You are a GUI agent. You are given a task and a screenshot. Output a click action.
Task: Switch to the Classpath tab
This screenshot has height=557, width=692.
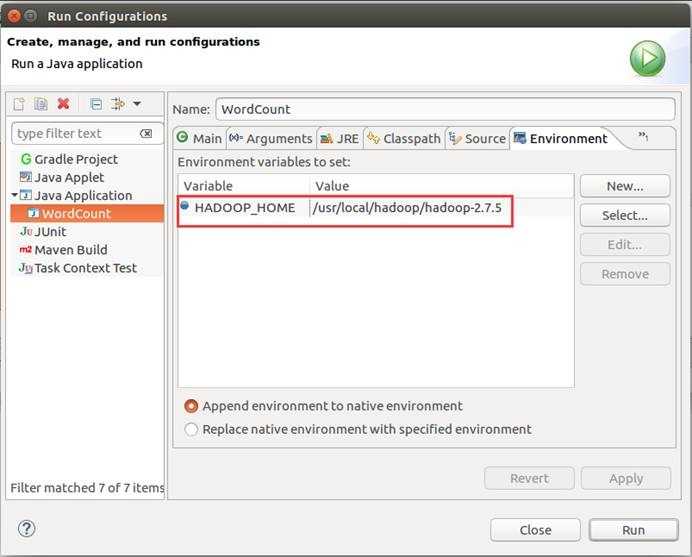click(x=404, y=139)
